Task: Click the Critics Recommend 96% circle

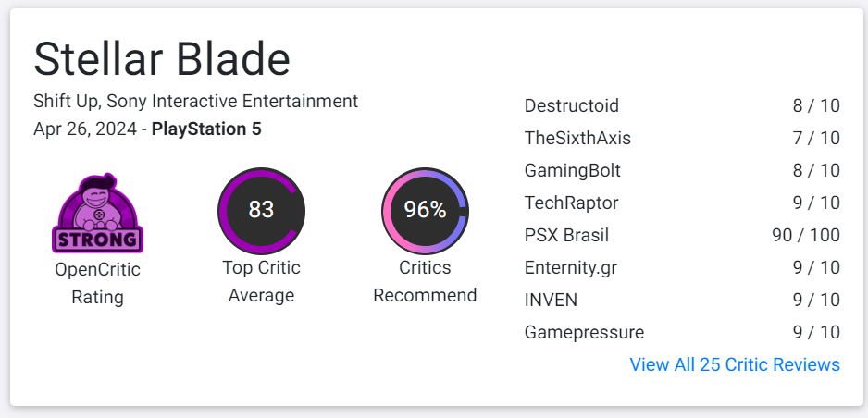Action: pos(425,211)
